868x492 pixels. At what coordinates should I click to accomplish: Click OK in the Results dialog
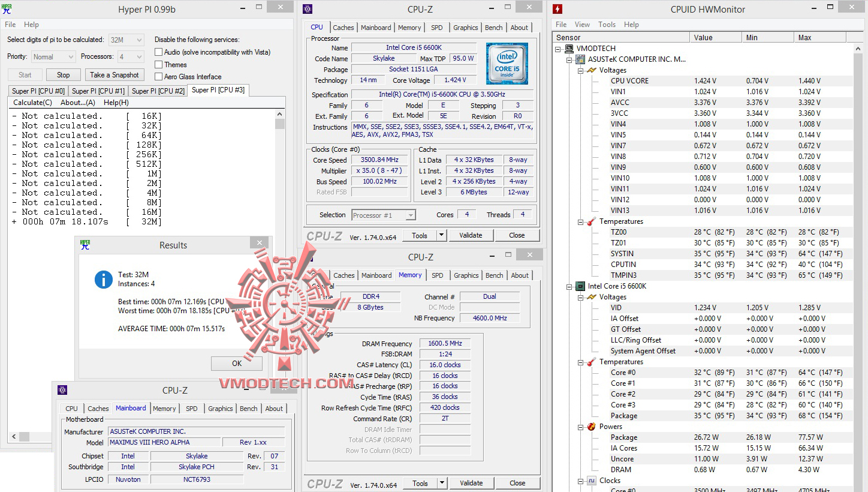(x=237, y=363)
